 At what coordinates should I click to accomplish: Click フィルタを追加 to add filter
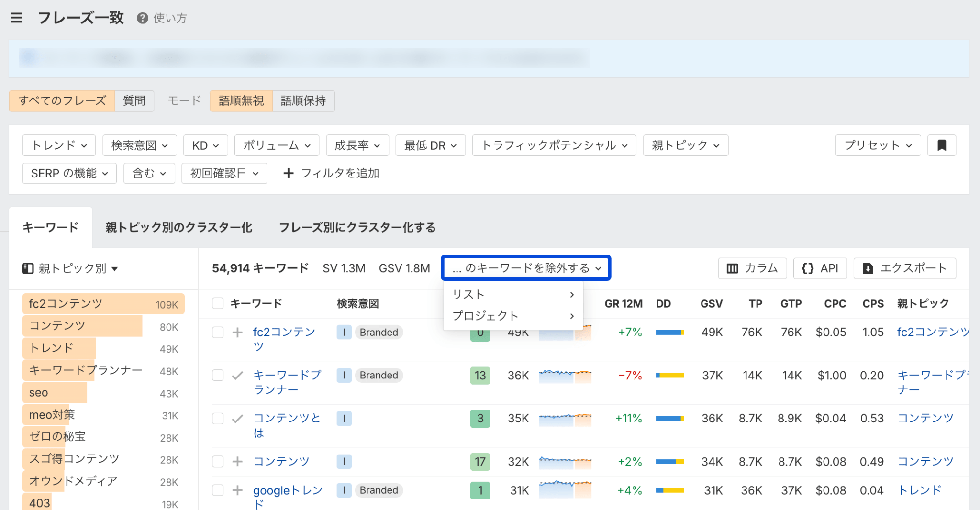(x=331, y=174)
